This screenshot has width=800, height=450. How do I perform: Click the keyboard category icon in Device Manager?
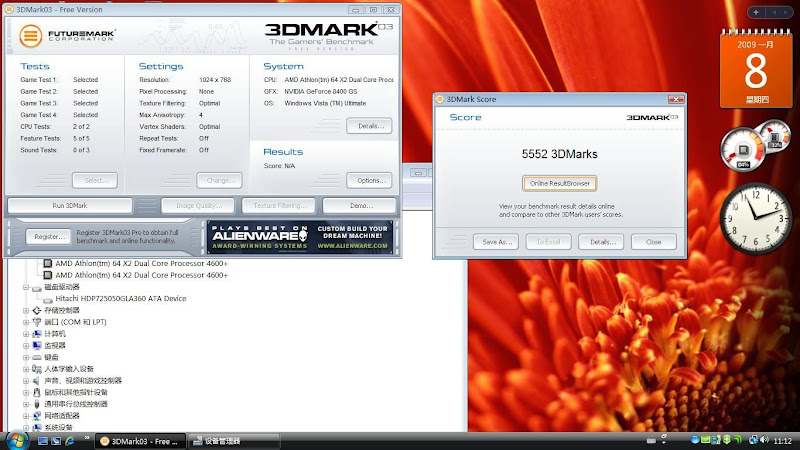(x=37, y=358)
